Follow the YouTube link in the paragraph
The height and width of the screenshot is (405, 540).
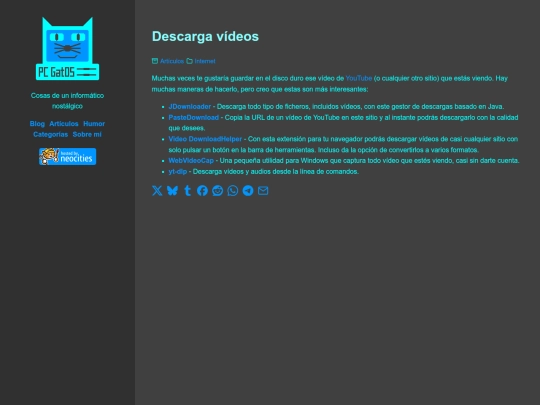click(x=359, y=78)
